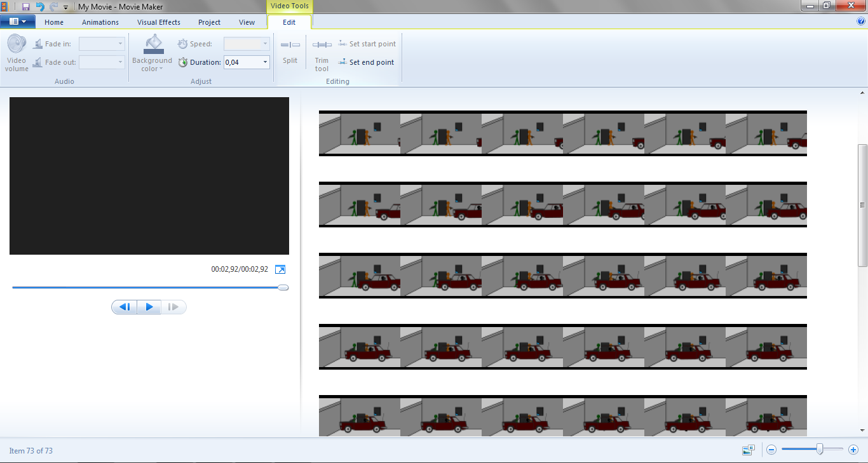868x463 pixels.
Task: Select the first clip in the second storyboard row
Action: [360, 205]
